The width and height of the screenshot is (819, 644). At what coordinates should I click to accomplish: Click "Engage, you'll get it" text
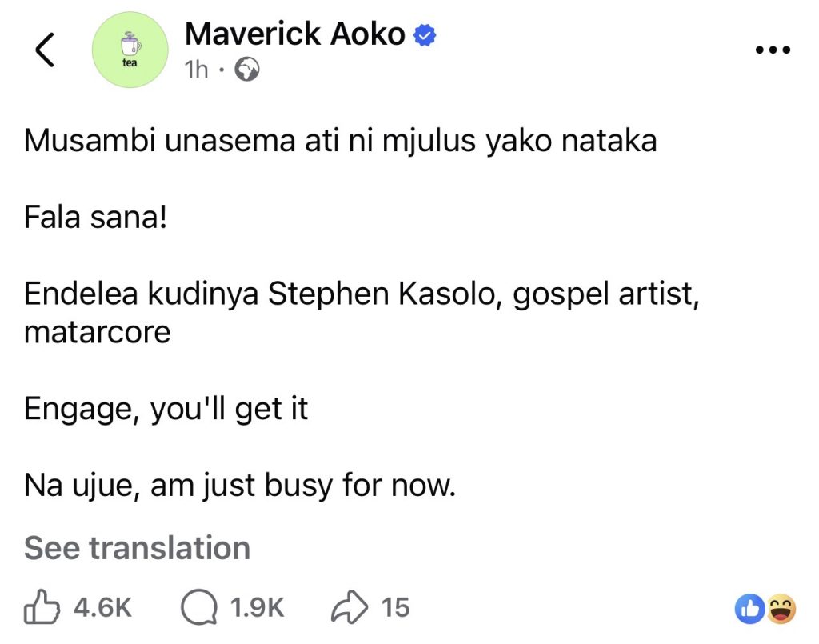click(166, 409)
